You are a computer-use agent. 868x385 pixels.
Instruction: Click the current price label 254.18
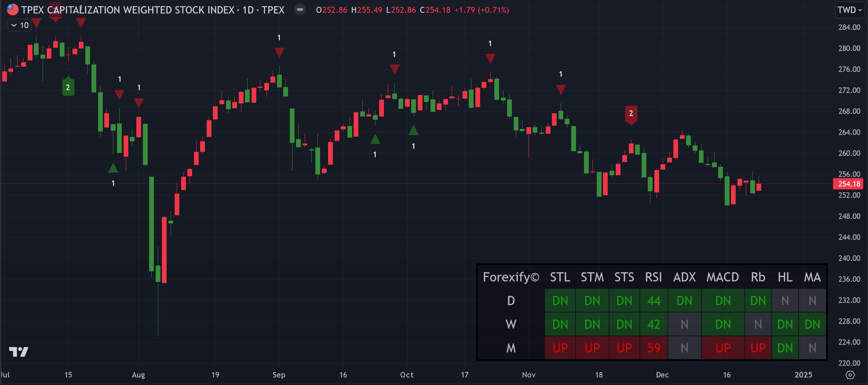point(849,184)
